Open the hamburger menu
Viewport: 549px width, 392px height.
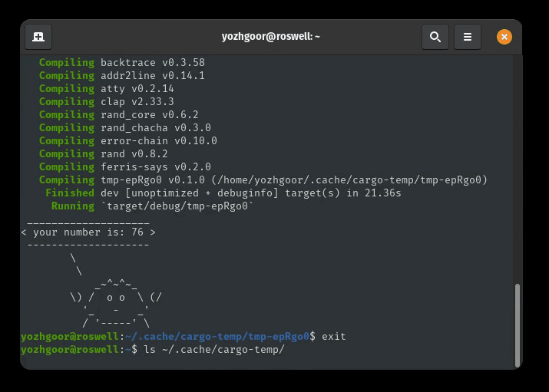467,37
